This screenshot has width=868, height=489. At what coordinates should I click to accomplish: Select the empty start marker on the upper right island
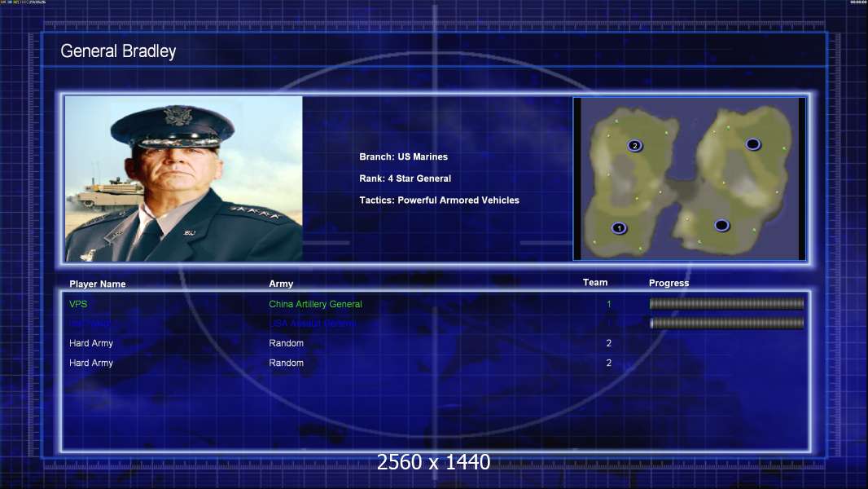pyautogui.click(x=753, y=144)
